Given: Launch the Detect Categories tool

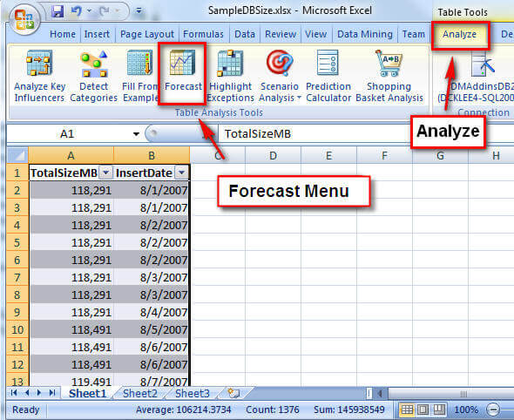Looking at the screenshot, I should click(x=94, y=76).
